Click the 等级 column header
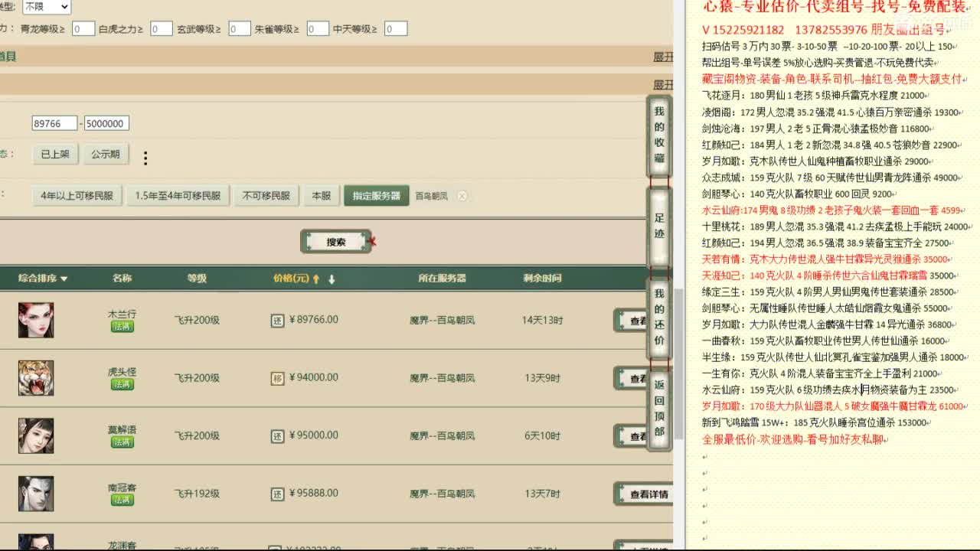Screen dimensions: 980x551 point(197,279)
